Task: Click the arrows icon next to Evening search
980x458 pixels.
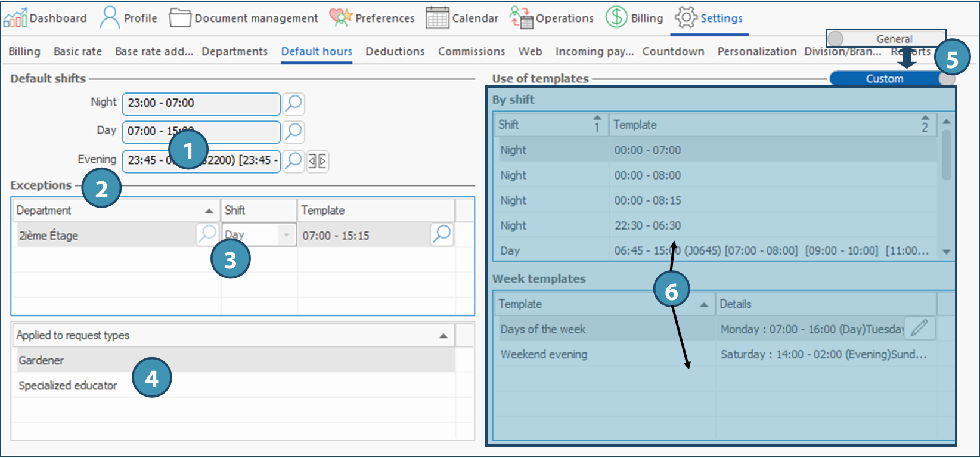Action: pos(317,161)
